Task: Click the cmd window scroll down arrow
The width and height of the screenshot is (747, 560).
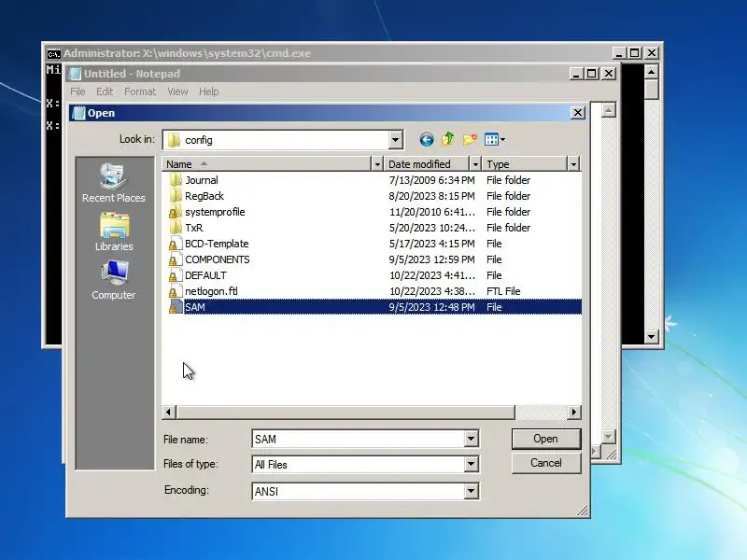Action: [x=651, y=337]
